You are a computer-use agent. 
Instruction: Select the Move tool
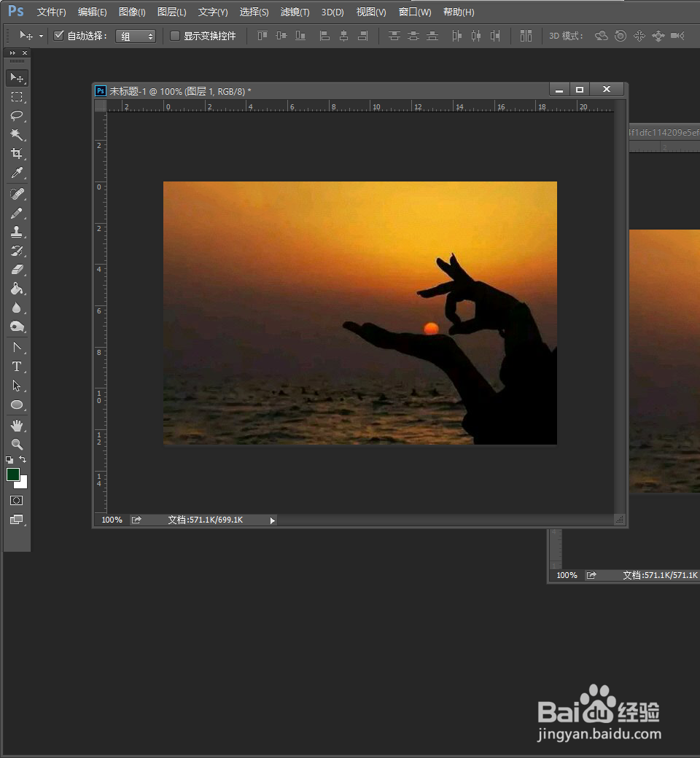tap(17, 78)
